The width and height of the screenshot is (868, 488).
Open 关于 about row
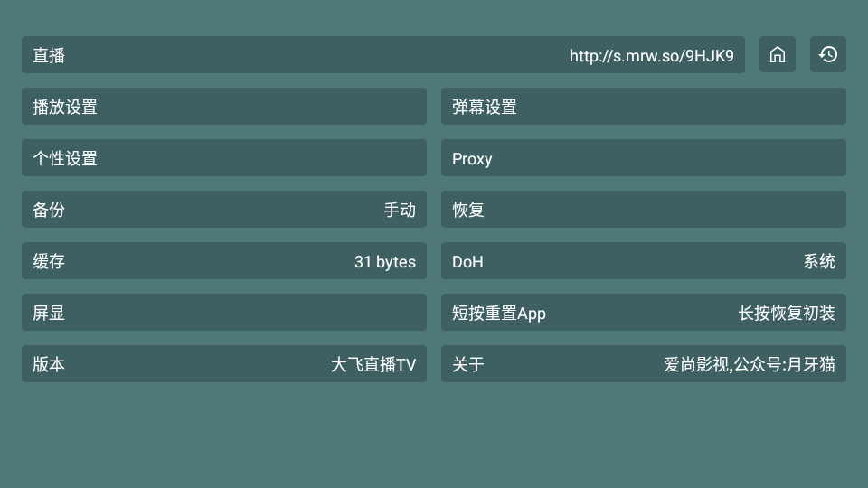[643, 364]
